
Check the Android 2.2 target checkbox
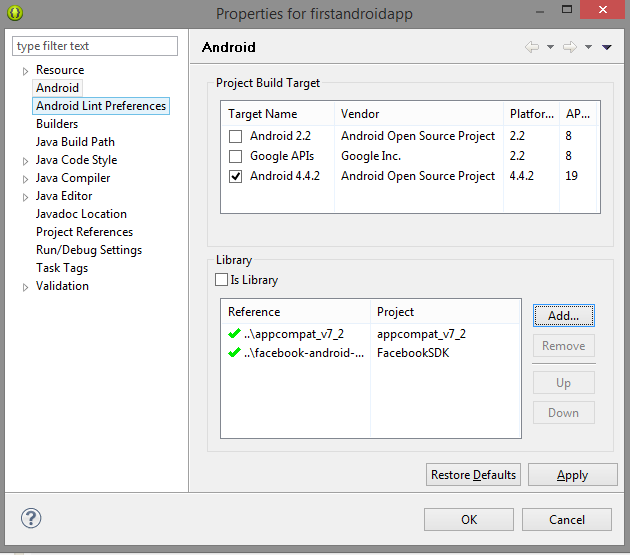[x=235, y=136]
